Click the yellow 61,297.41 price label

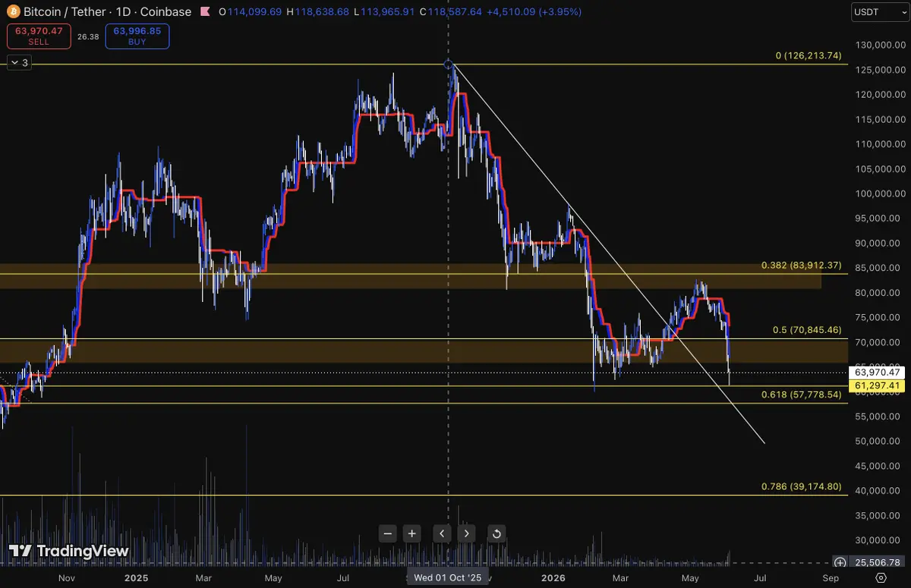[x=877, y=386]
